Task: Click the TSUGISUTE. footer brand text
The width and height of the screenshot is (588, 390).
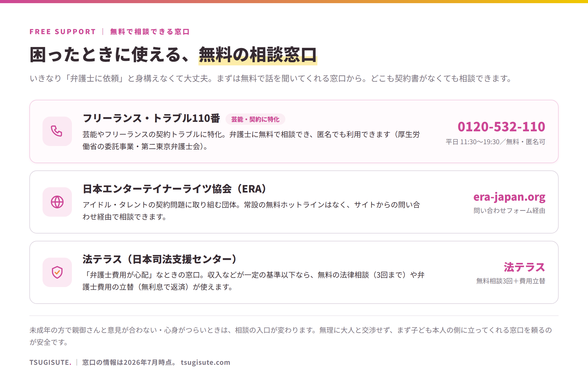Action: (x=50, y=362)
